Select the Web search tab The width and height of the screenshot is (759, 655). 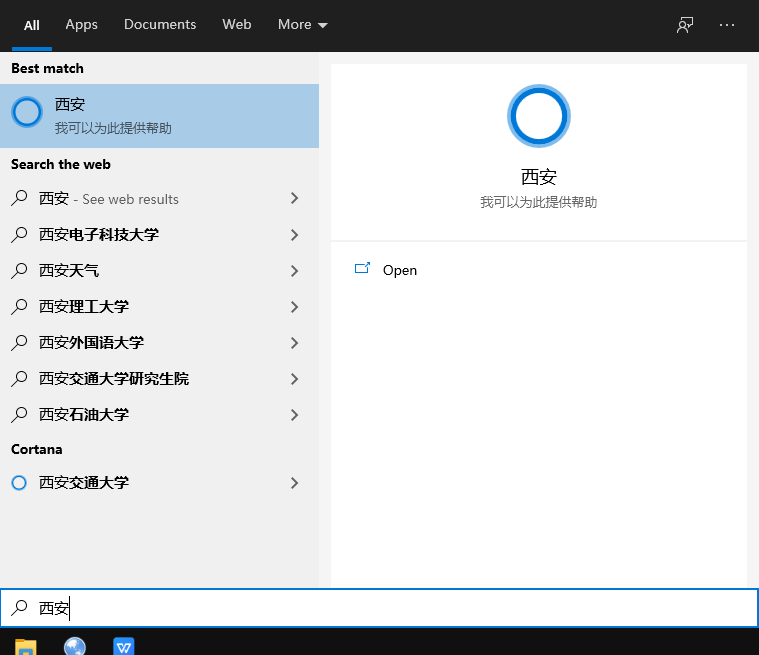[x=237, y=25]
